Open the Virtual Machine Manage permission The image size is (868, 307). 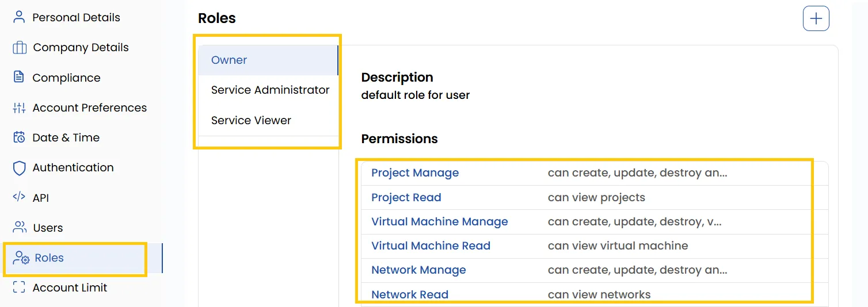coord(440,221)
